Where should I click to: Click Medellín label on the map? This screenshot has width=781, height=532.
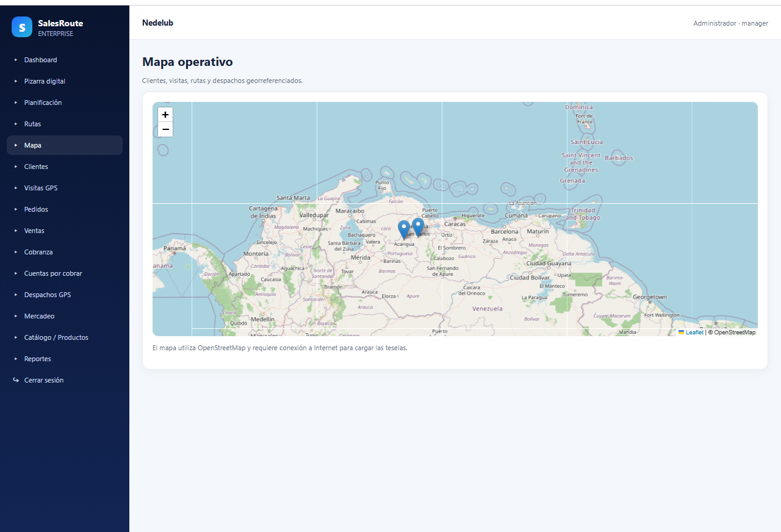coord(263,319)
